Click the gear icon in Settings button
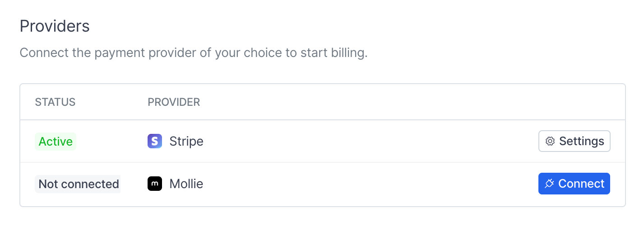 point(550,142)
